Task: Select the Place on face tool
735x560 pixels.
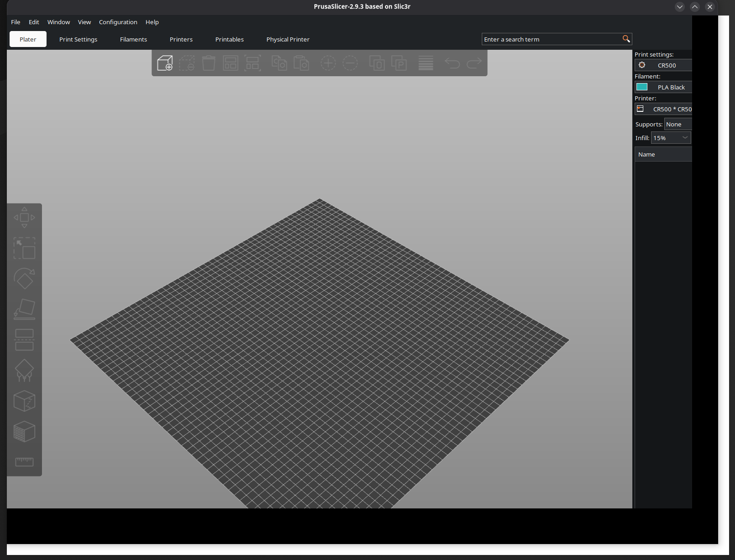Action: (24, 309)
